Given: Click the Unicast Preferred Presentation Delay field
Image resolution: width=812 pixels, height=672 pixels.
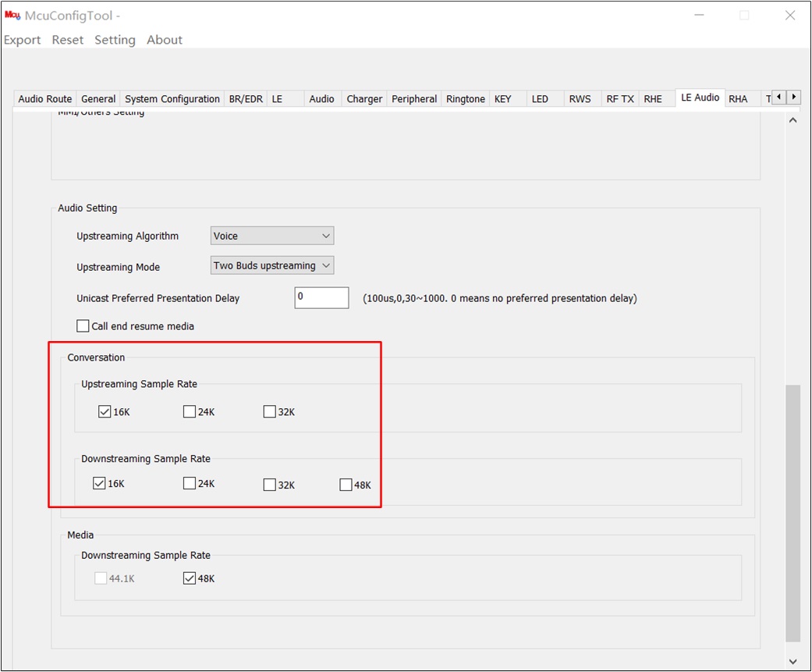Looking at the screenshot, I should pos(321,298).
